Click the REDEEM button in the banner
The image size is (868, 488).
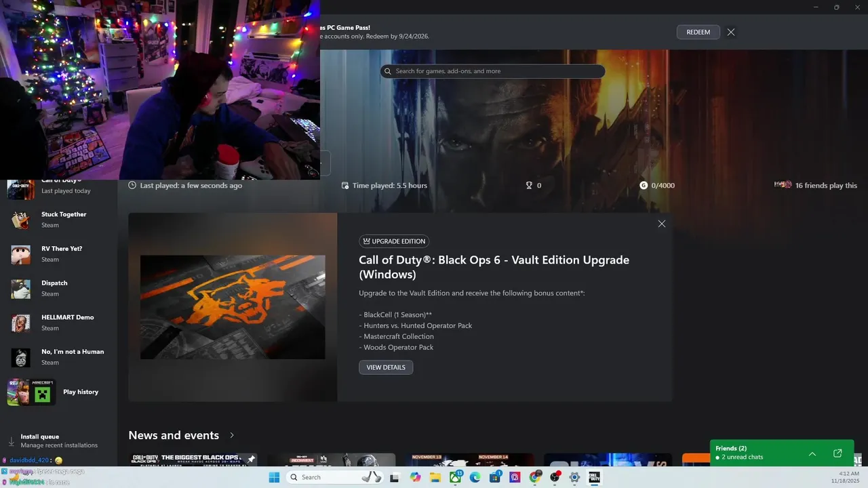tap(698, 32)
